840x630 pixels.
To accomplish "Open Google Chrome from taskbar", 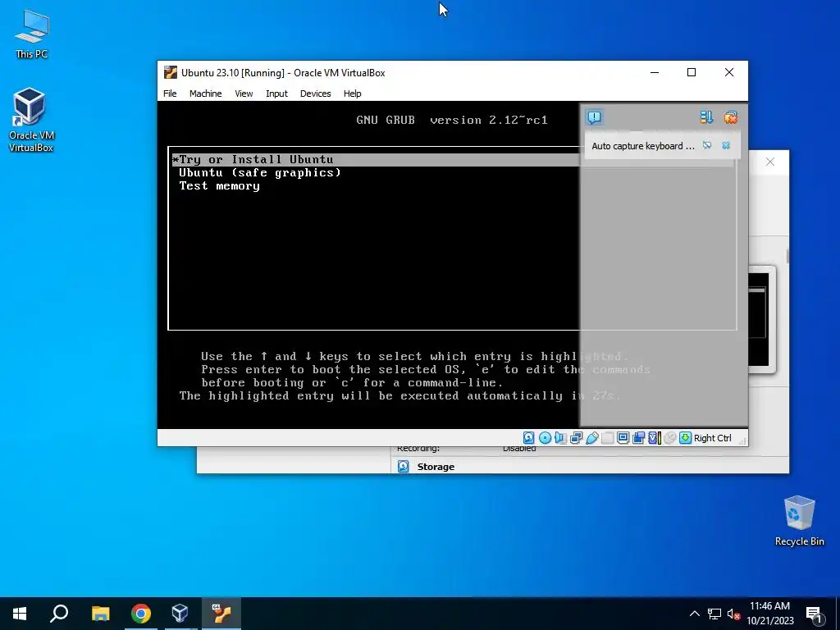I will (x=140, y=614).
